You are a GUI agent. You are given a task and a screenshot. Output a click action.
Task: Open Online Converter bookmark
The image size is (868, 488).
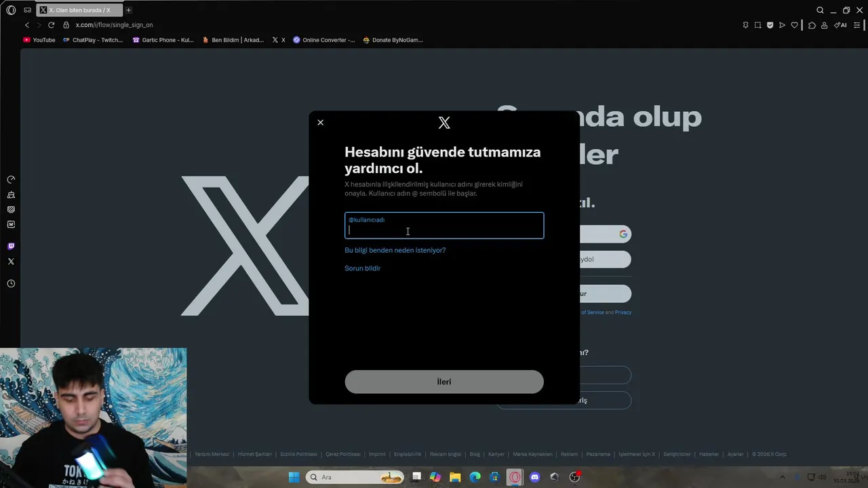click(x=324, y=40)
